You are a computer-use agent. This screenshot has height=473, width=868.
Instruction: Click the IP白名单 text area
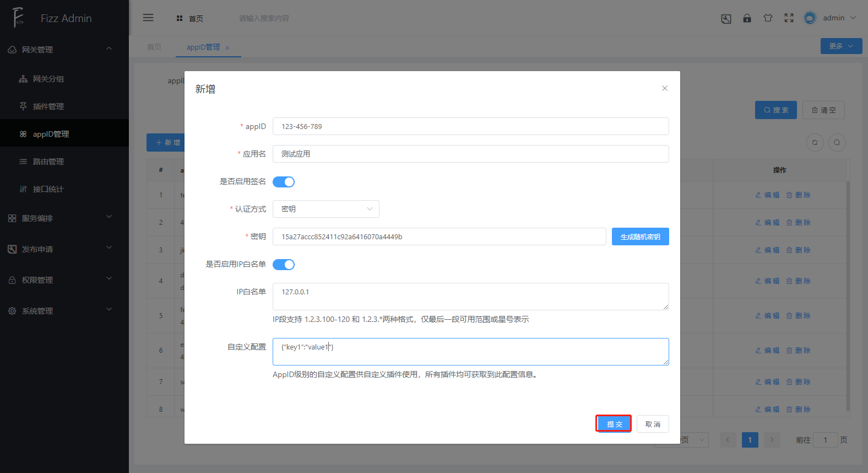pos(470,297)
